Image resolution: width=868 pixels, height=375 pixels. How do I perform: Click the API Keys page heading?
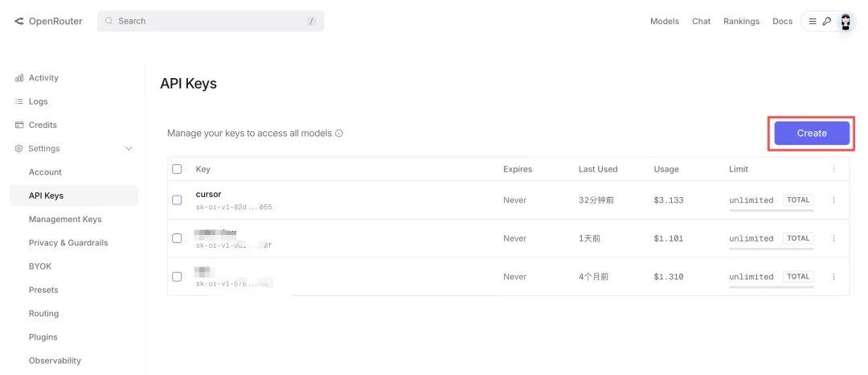(188, 84)
